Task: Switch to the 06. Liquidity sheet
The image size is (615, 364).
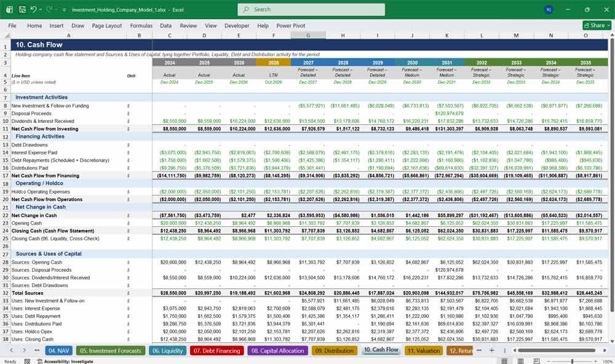Action: click(167, 350)
